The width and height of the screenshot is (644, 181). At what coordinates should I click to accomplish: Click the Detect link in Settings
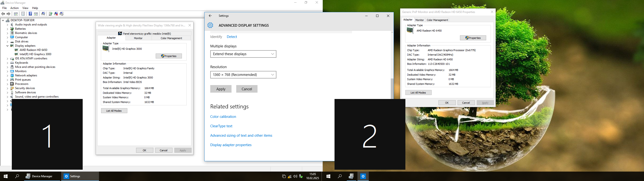click(x=232, y=37)
